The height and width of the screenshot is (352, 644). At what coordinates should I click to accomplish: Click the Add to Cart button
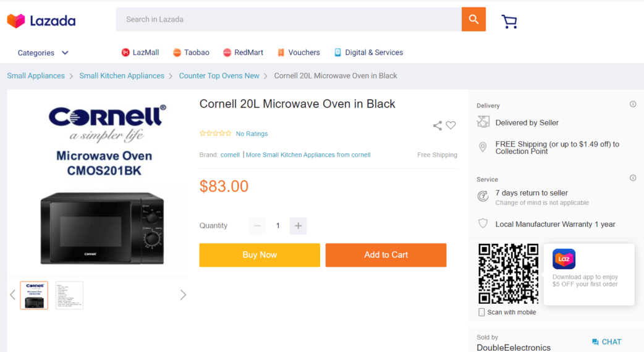(x=386, y=255)
